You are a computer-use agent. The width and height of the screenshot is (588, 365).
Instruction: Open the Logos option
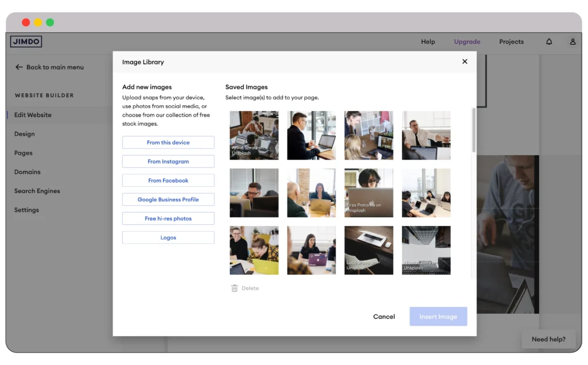pyautogui.click(x=168, y=237)
